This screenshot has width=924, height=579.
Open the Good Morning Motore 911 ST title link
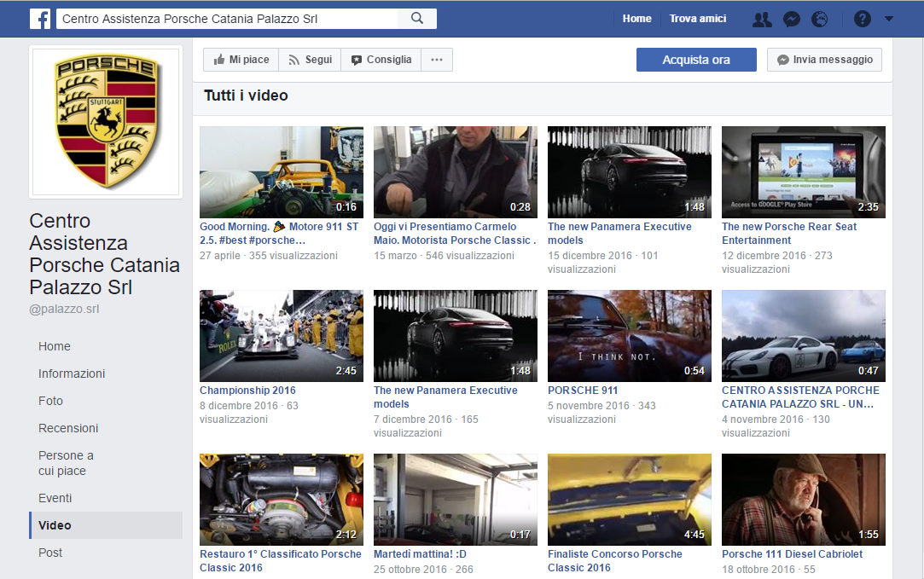(279, 234)
